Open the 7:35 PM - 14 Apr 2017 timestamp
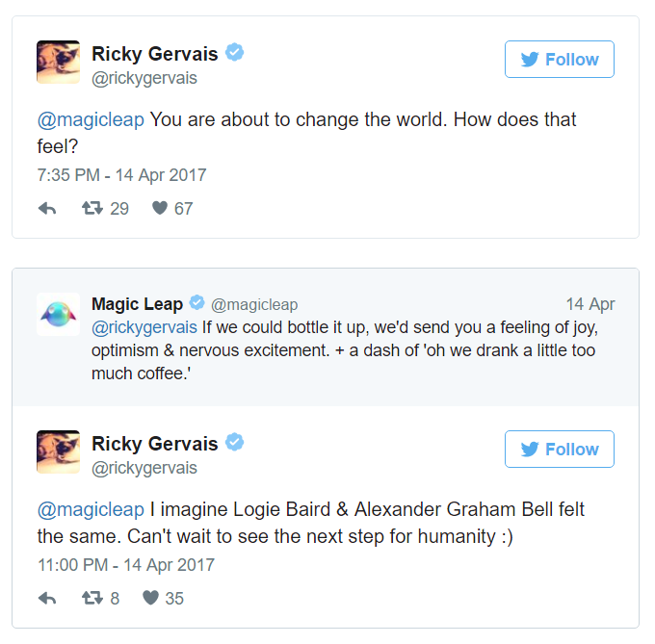 click(x=121, y=175)
